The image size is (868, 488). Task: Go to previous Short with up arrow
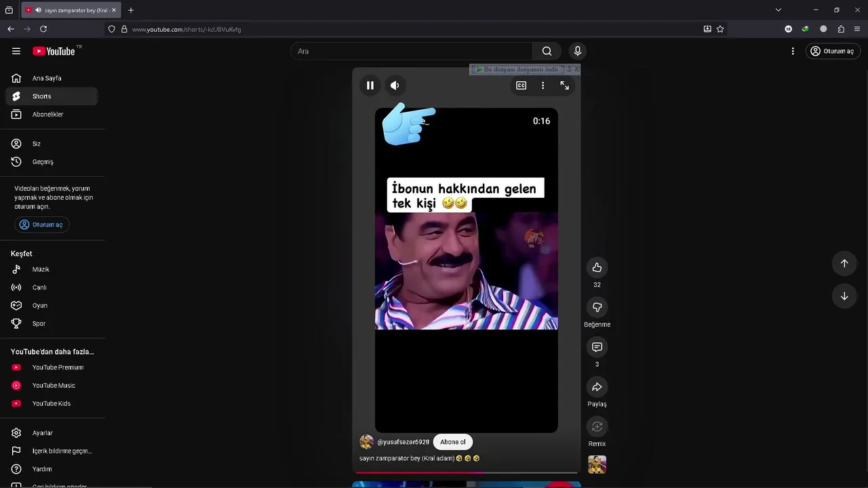pos(844,263)
